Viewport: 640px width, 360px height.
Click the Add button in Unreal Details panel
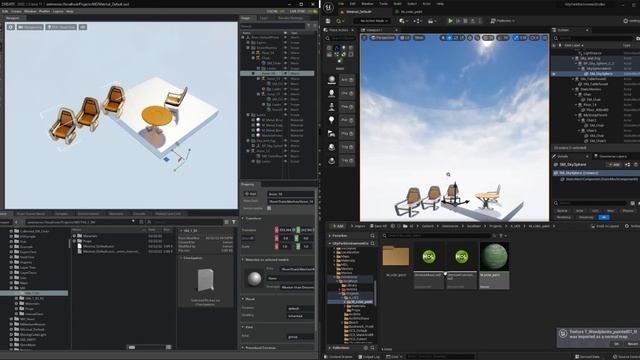(613, 164)
